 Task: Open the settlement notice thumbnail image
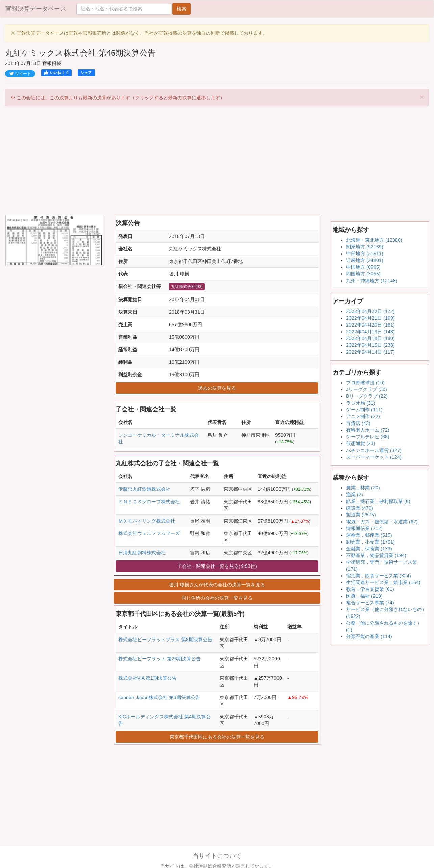pyautogui.click(x=54, y=240)
